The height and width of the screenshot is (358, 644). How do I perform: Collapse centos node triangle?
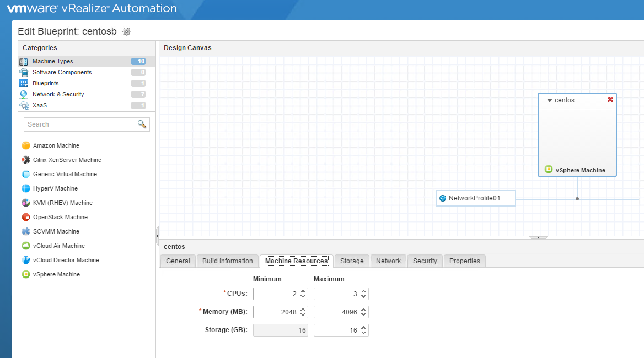tap(550, 100)
